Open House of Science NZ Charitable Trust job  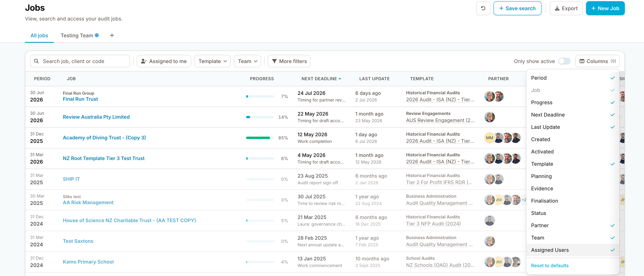click(x=129, y=220)
